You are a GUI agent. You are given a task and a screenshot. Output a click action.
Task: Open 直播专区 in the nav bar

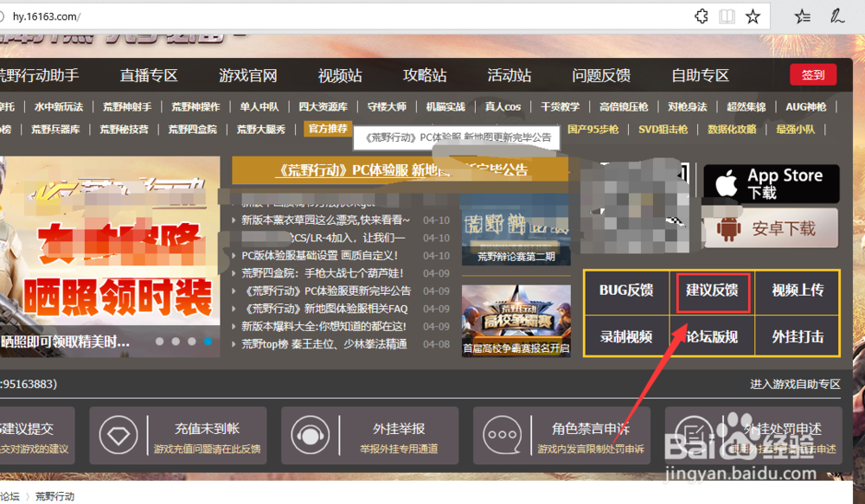[x=149, y=75]
